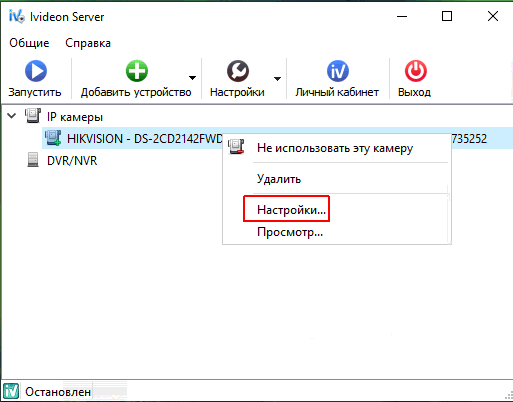Click the Запустить toolbar label
Viewport: 513px width, 402px height.
35,92
